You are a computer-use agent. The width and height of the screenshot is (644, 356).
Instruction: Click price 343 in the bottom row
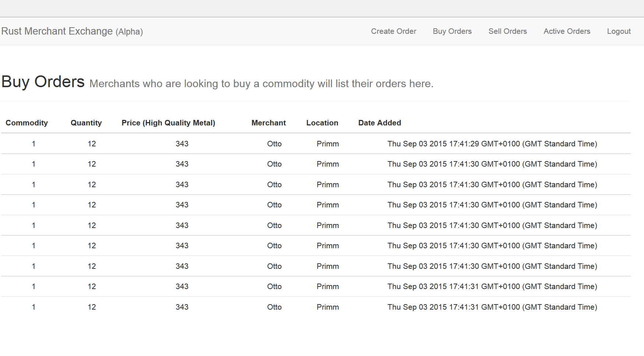pyautogui.click(x=182, y=307)
